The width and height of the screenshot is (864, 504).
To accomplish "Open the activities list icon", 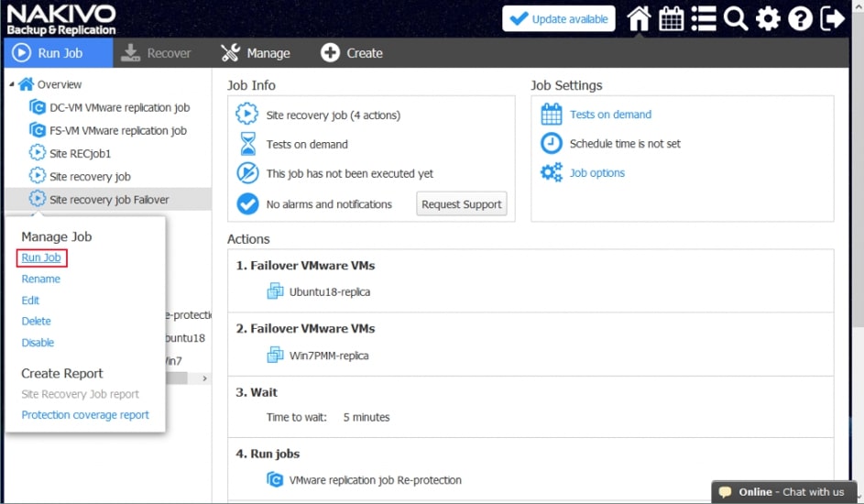I will pyautogui.click(x=704, y=18).
